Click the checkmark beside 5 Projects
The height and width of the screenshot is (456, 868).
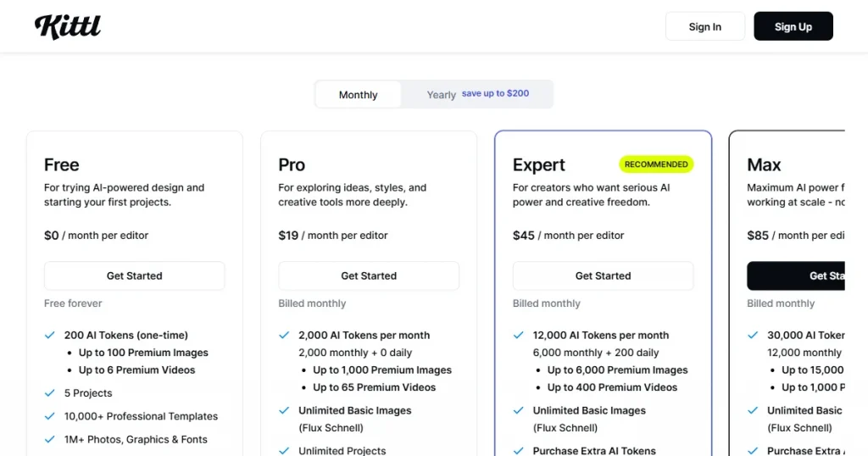click(50, 393)
